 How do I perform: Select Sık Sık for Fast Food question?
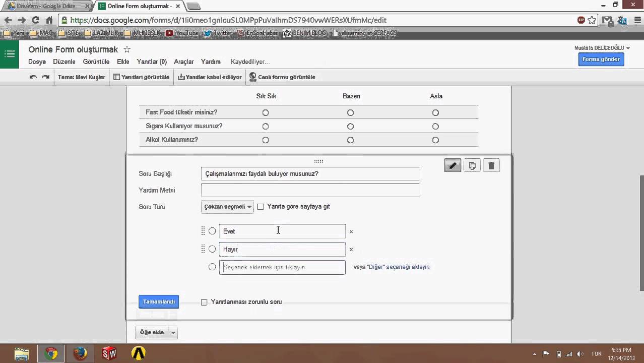[266, 113]
